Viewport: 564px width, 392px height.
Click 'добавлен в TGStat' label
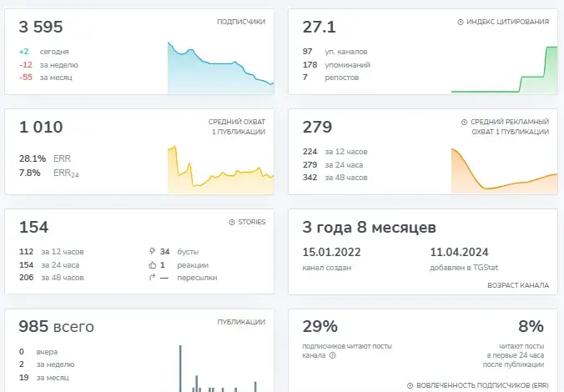click(464, 268)
